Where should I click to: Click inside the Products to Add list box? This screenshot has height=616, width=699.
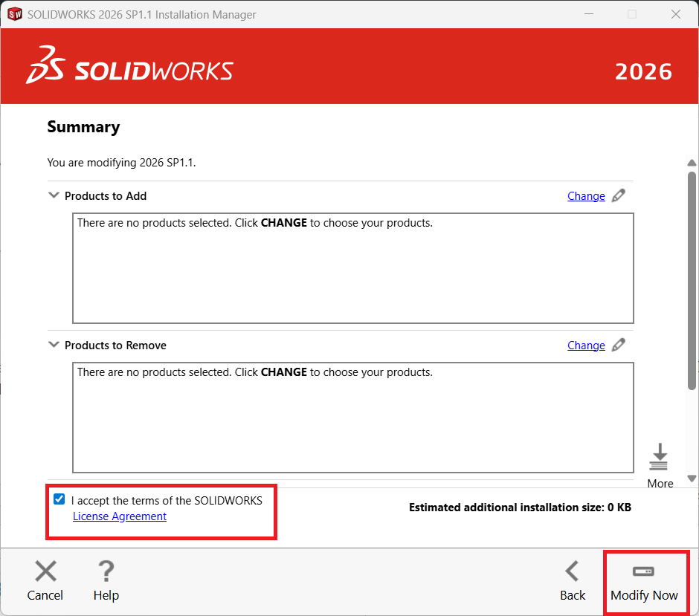coord(352,275)
